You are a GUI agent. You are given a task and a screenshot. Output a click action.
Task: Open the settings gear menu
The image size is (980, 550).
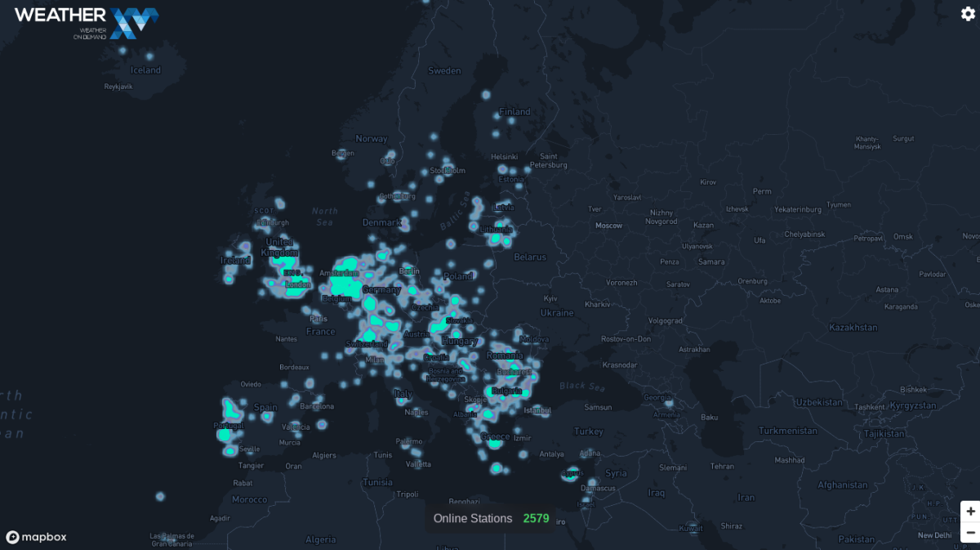[968, 13]
